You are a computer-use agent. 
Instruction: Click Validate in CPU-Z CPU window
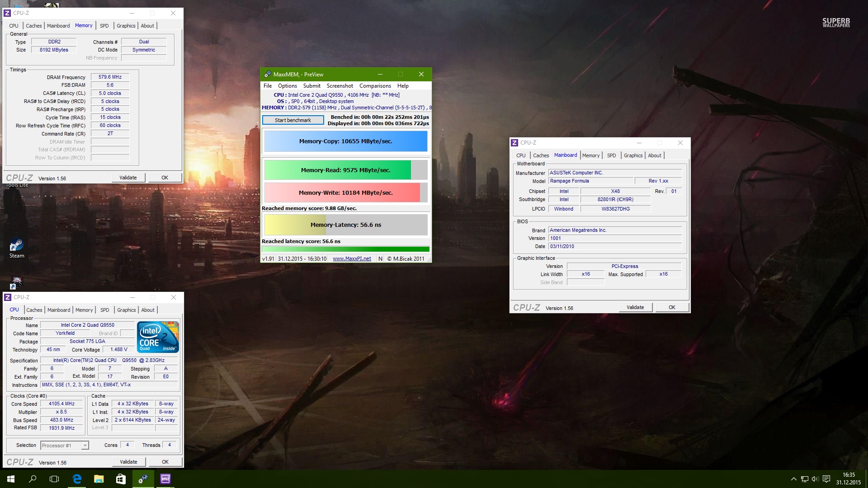pos(128,462)
